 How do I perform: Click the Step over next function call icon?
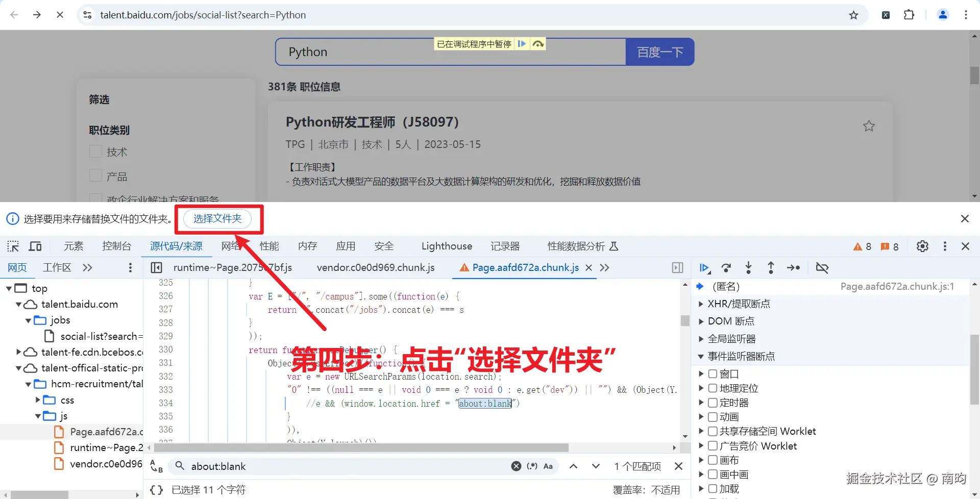coord(726,267)
